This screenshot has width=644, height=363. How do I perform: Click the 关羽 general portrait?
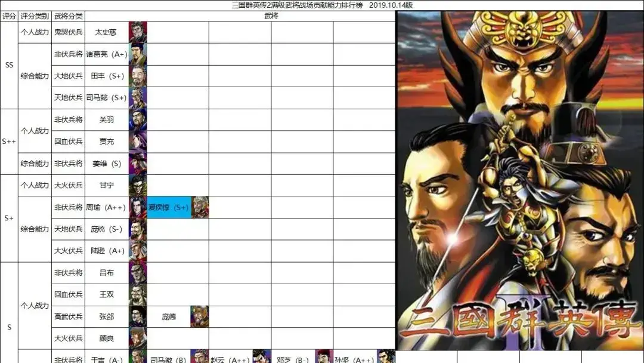[x=138, y=120]
